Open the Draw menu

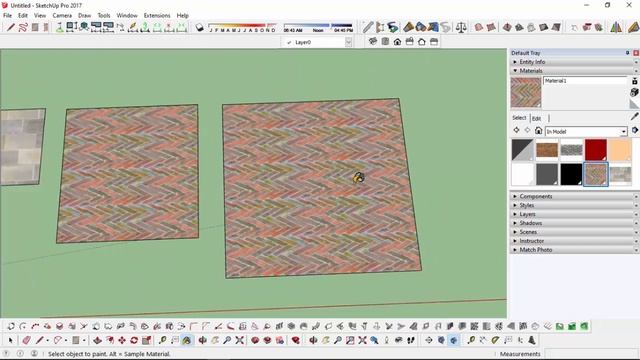84,16
